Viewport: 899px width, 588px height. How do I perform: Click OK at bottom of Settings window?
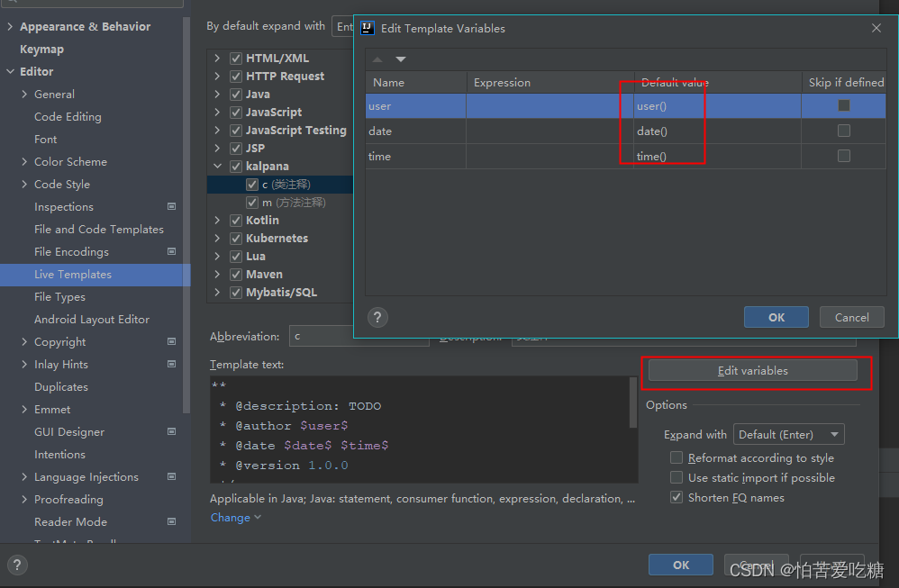(681, 565)
